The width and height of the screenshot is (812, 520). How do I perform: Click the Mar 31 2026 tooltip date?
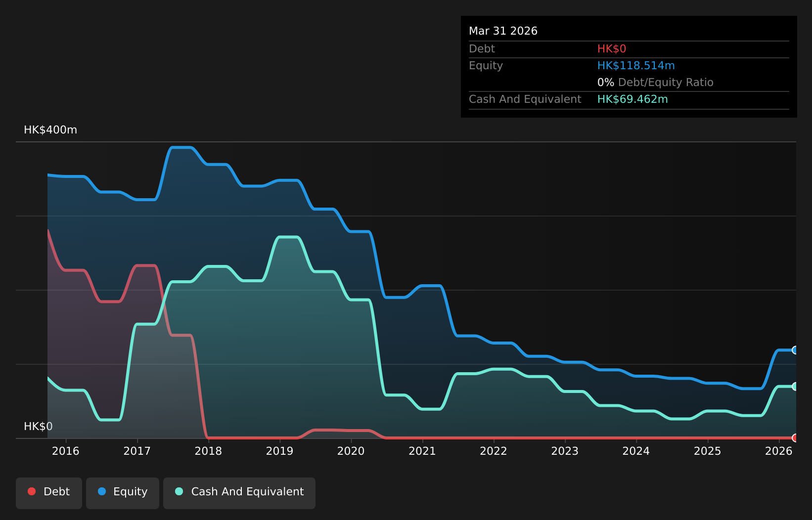point(503,31)
